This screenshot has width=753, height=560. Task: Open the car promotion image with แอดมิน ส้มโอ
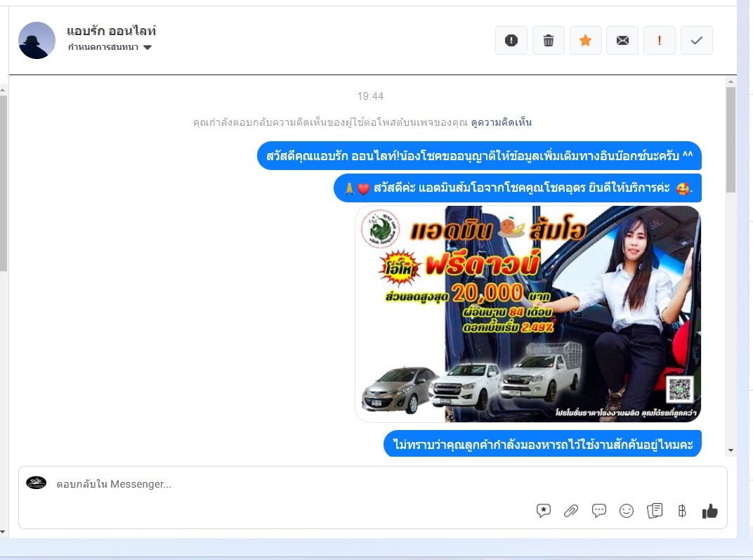(528, 314)
